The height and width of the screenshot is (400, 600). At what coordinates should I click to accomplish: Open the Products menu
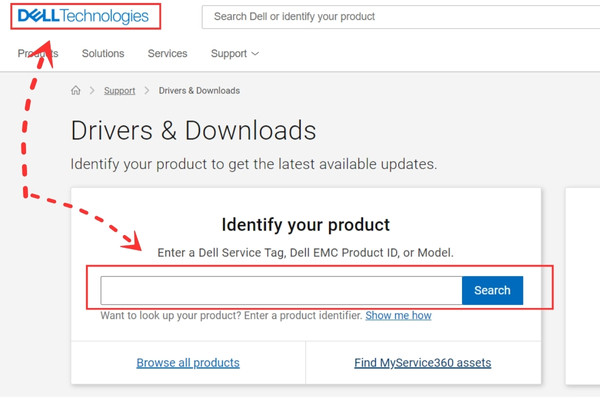(38, 53)
